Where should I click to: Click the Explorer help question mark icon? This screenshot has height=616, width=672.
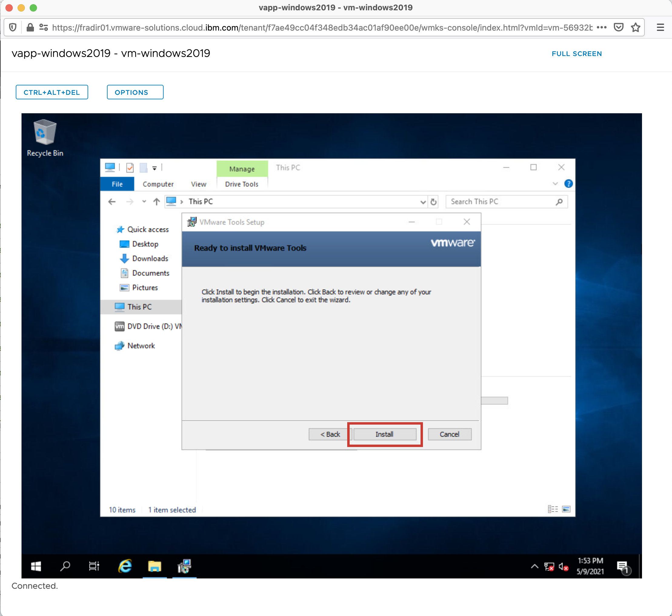click(x=568, y=184)
